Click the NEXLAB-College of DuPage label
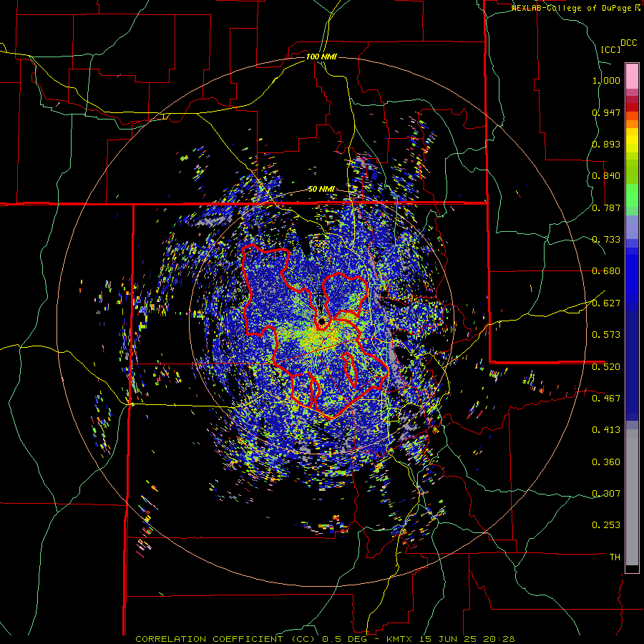Screen dimensions: 644x644 [571, 8]
